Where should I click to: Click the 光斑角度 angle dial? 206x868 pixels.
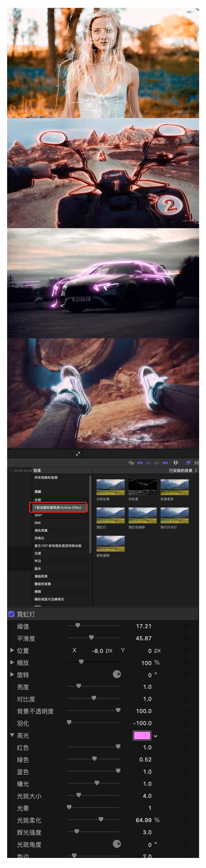117,844
